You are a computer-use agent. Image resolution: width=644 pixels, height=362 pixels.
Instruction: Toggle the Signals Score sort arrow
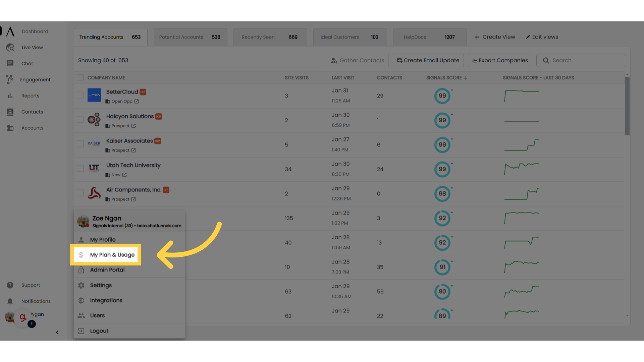[466, 77]
